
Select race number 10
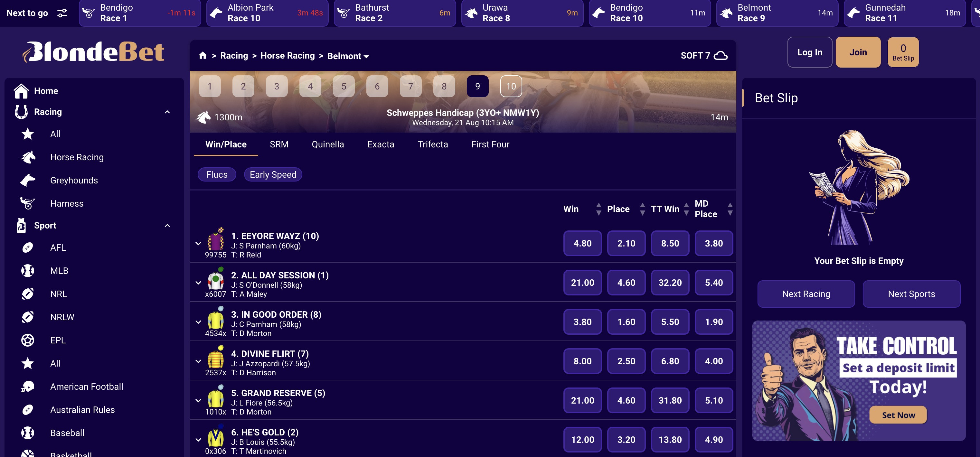click(511, 86)
